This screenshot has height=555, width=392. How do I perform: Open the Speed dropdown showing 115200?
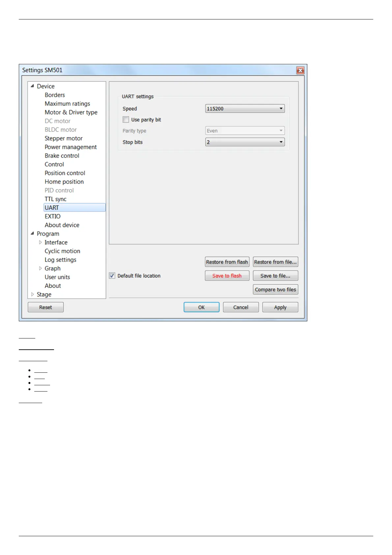tap(245, 108)
